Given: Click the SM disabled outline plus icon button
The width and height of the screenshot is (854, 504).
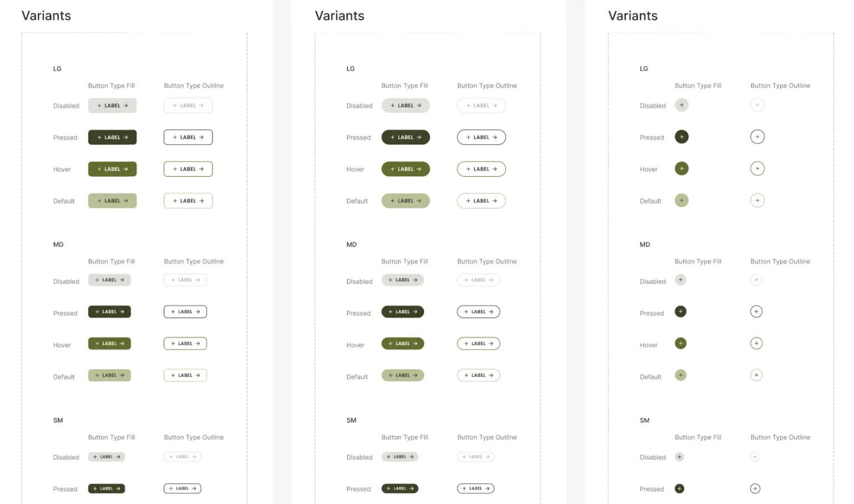Looking at the screenshot, I should pos(755,456).
